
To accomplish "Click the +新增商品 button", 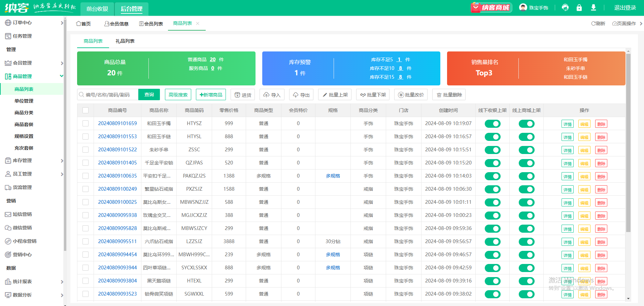I will (x=211, y=95).
